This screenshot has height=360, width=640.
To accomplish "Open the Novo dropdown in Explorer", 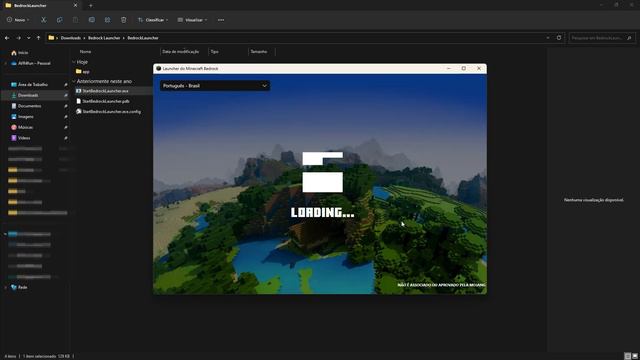I will (18, 20).
